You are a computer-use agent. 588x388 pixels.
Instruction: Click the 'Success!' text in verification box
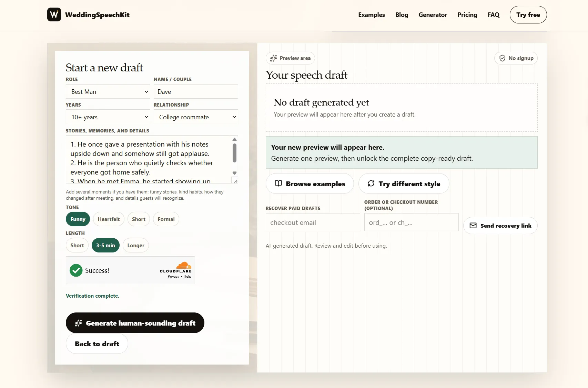tap(97, 270)
